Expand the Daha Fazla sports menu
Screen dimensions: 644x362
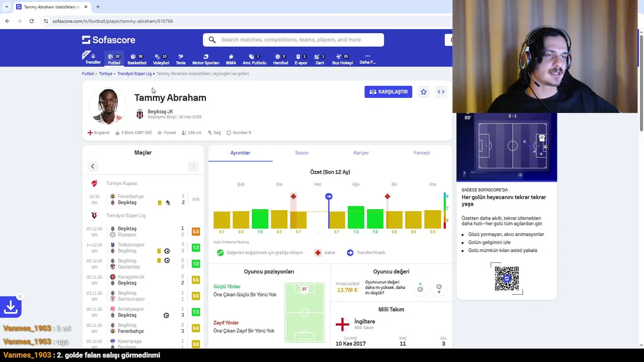point(367,59)
